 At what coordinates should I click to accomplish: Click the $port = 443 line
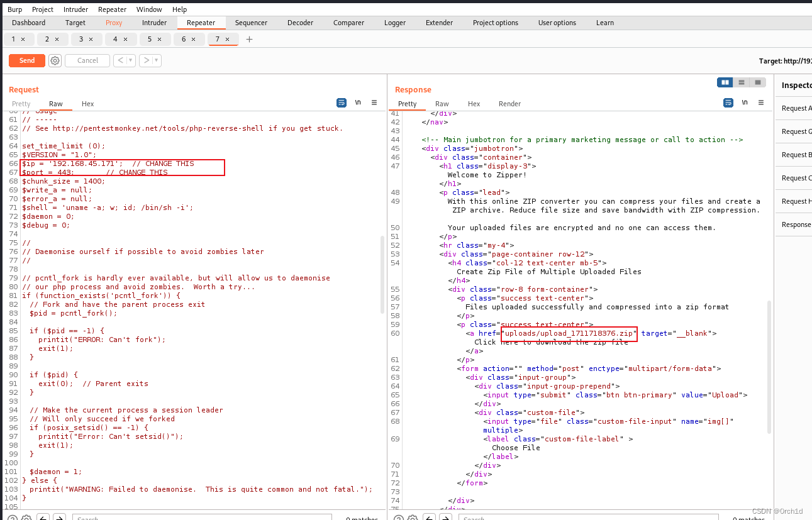click(x=95, y=172)
